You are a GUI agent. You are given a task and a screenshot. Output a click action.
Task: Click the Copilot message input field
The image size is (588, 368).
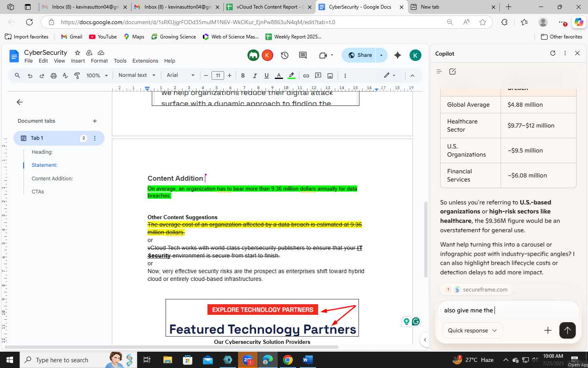point(508,310)
